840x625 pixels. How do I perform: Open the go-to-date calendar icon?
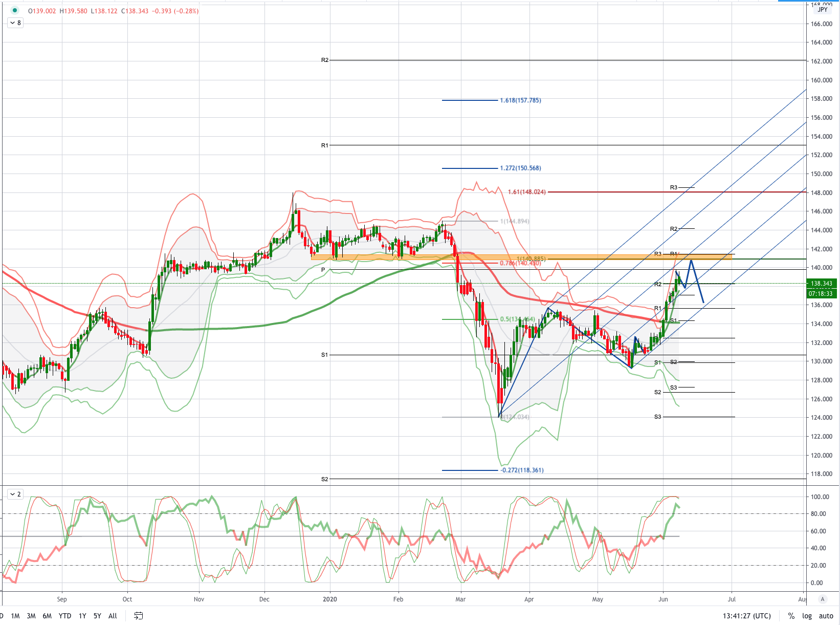pyautogui.click(x=138, y=616)
